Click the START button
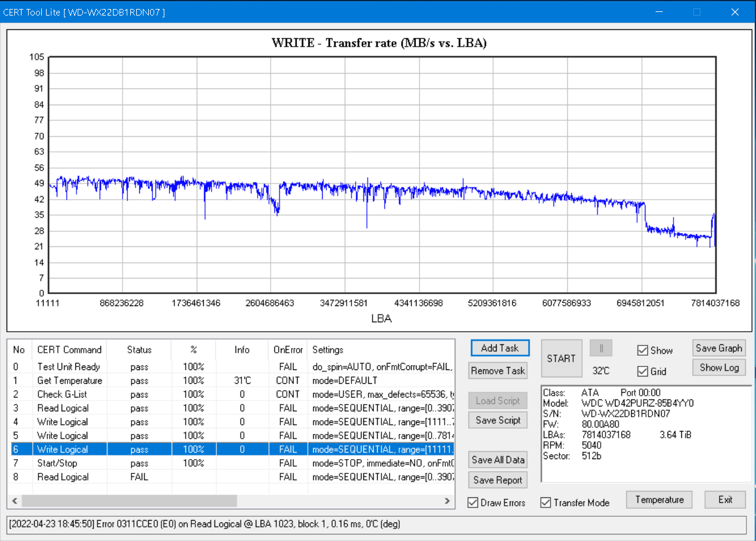Viewport: 756px width, 541px height. (561, 359)
